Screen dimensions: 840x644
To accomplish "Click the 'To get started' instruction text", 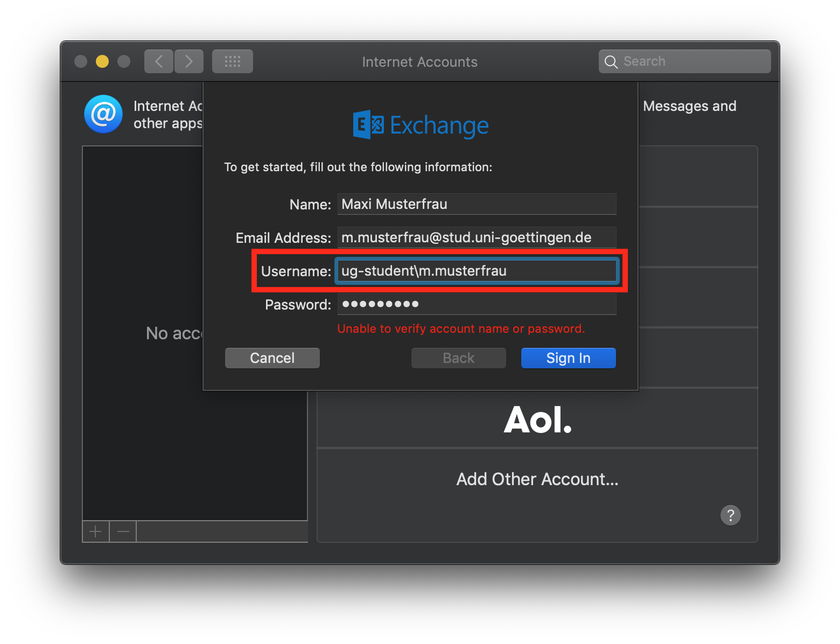I will coord(358,167).
